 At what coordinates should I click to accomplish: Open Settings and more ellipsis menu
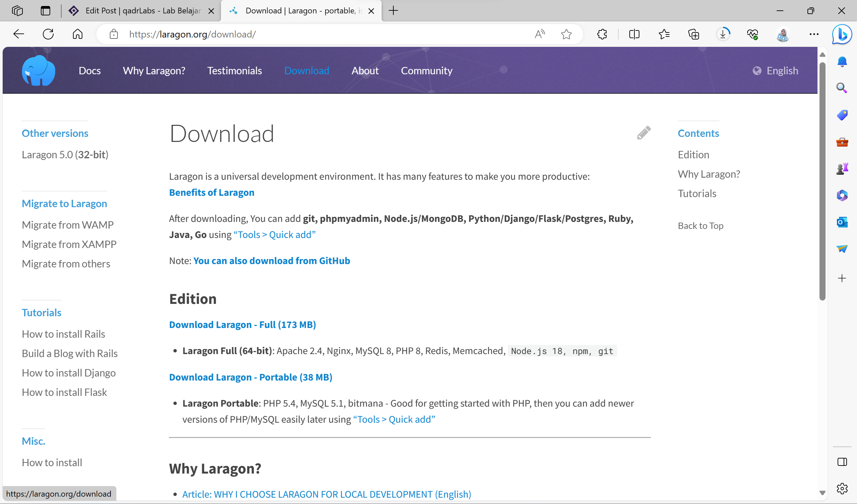[814, 34]
